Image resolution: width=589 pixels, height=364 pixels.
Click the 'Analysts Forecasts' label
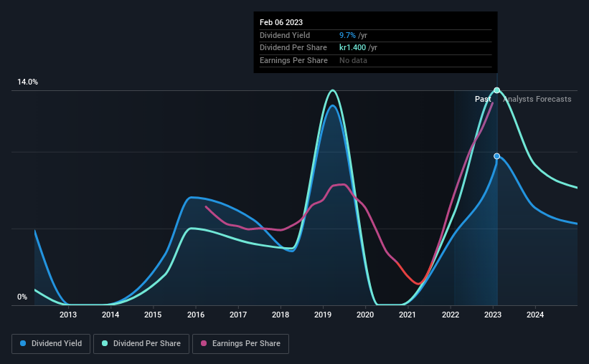tap(537, 99)
